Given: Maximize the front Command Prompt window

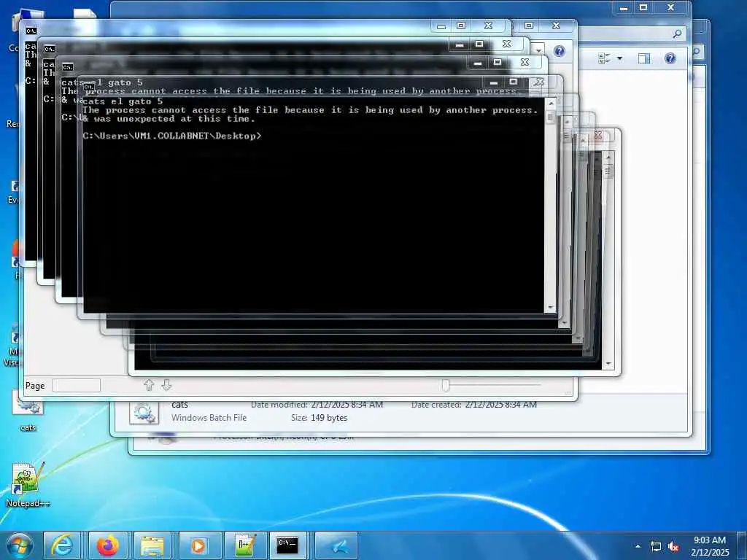Looking at the screenshot, I should 513,82.
